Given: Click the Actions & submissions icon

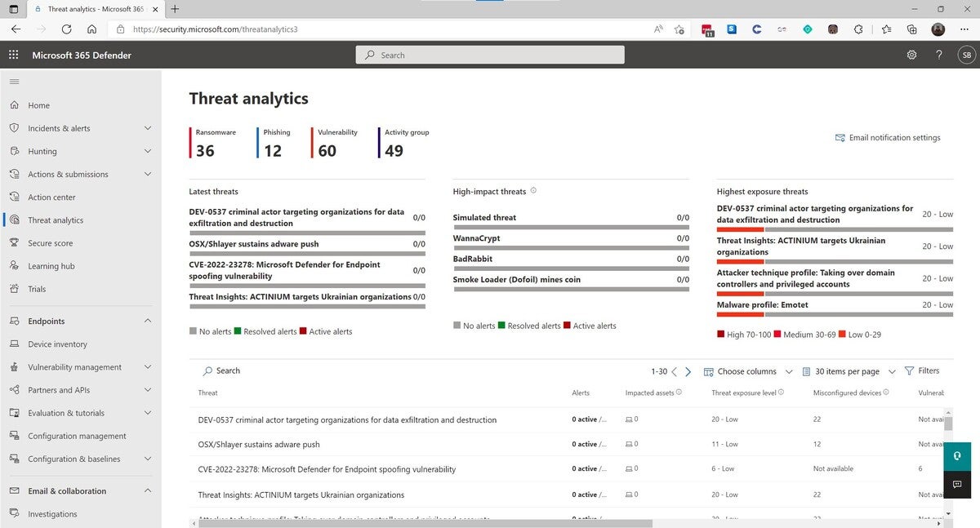Looking at the screenshot, I should [14, 174].
